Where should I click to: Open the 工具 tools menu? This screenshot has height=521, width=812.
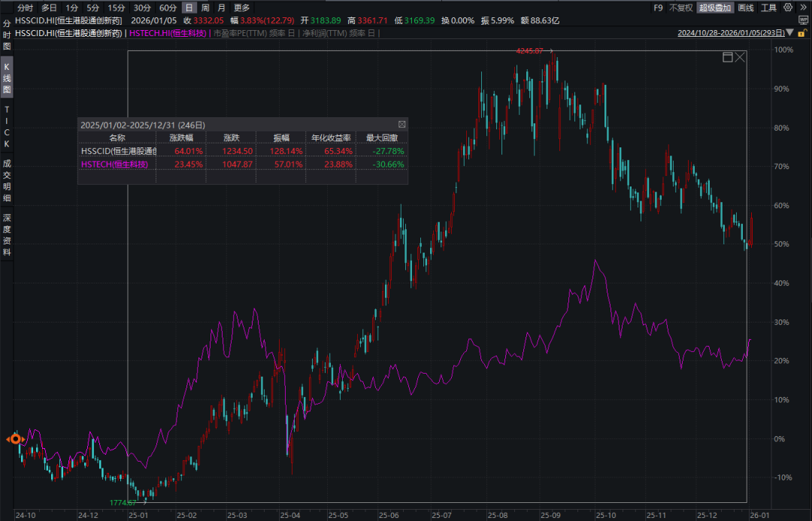click(768, 8)
